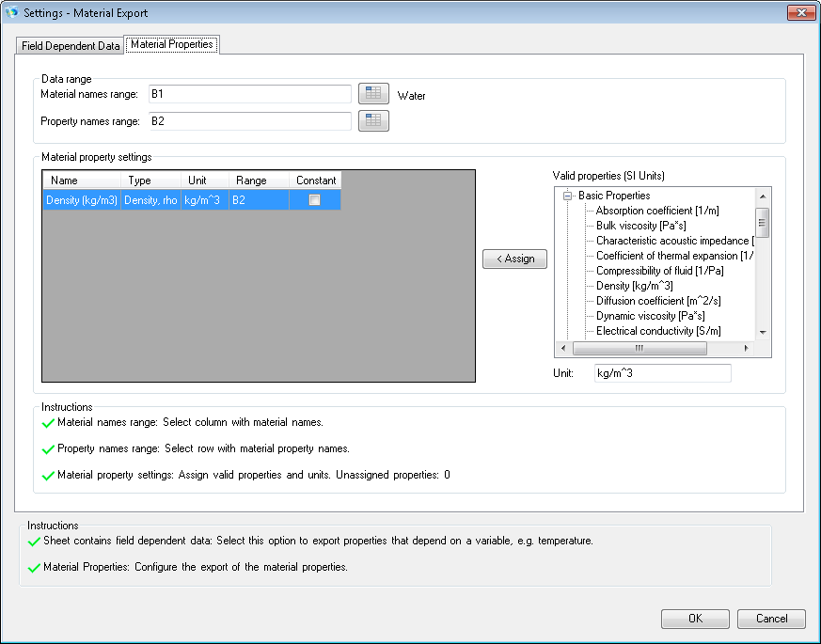Image resolution: width=821 pixels, height=644 pixels.
Task: Click the Material names range field
Action: click(248, 94)
